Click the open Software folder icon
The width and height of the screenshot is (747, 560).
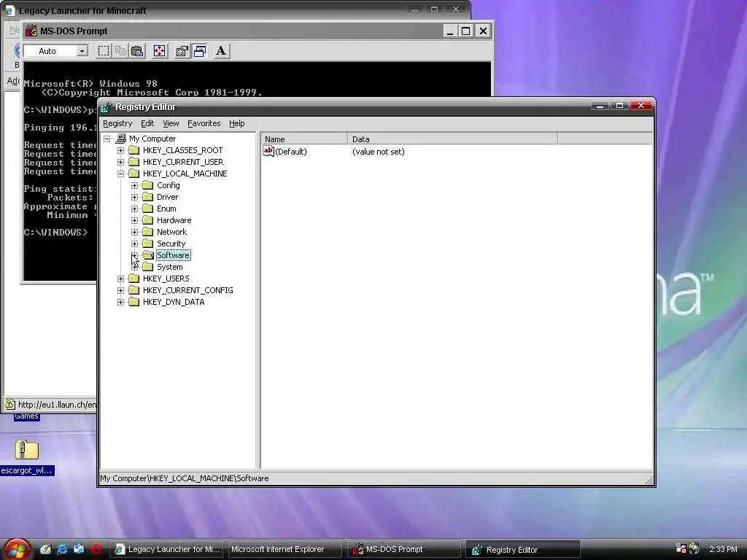pyautogui.click(x=148, y=255)
